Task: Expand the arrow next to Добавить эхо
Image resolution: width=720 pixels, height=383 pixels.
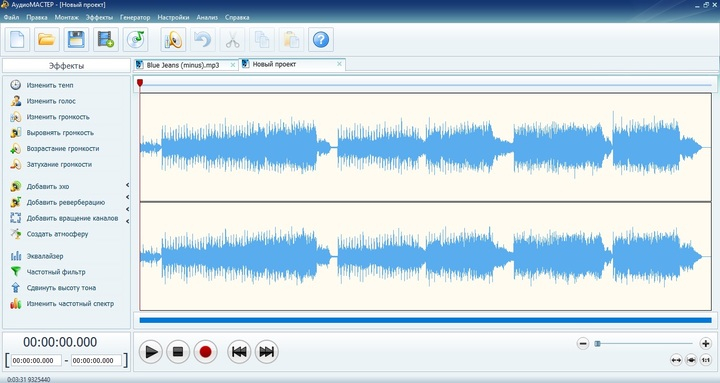Action: click(x=127, y=185)
